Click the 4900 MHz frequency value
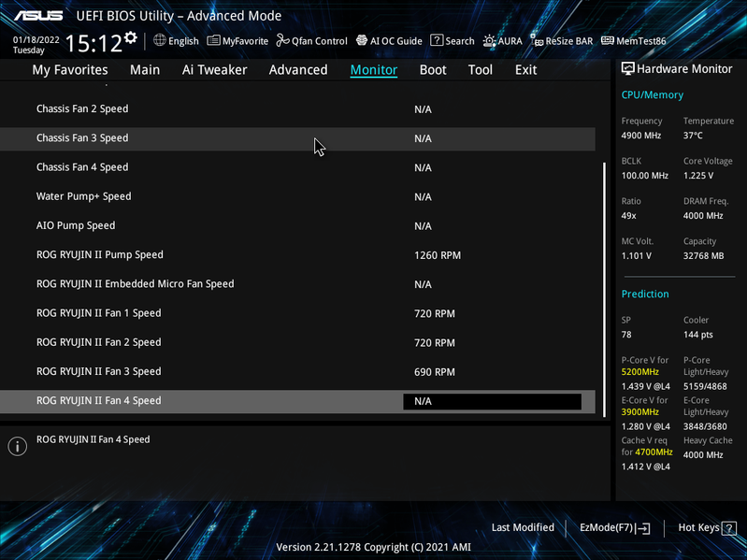The width and height of the screenshot is (747, 560). [x=640, y=136]
